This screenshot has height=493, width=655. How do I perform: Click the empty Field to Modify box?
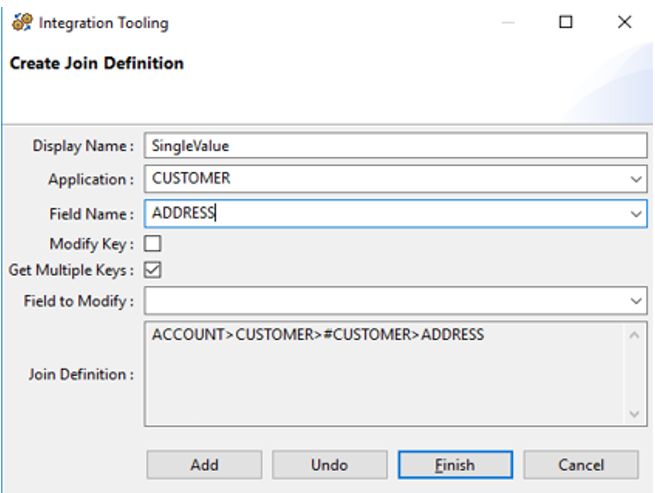coord(385,300)
